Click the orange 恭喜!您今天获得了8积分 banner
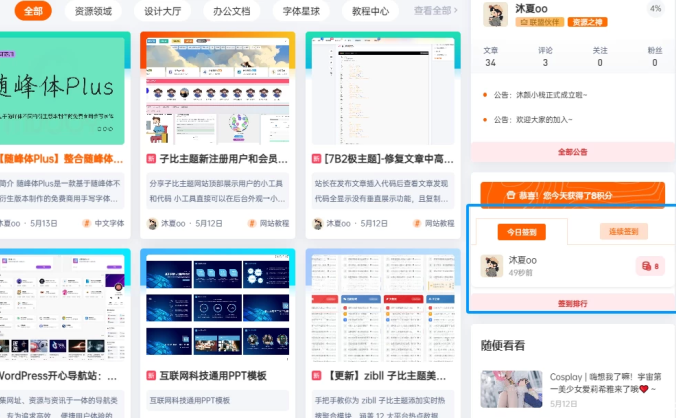The height and width of the screenshot is (418, 676). [573, 195]
